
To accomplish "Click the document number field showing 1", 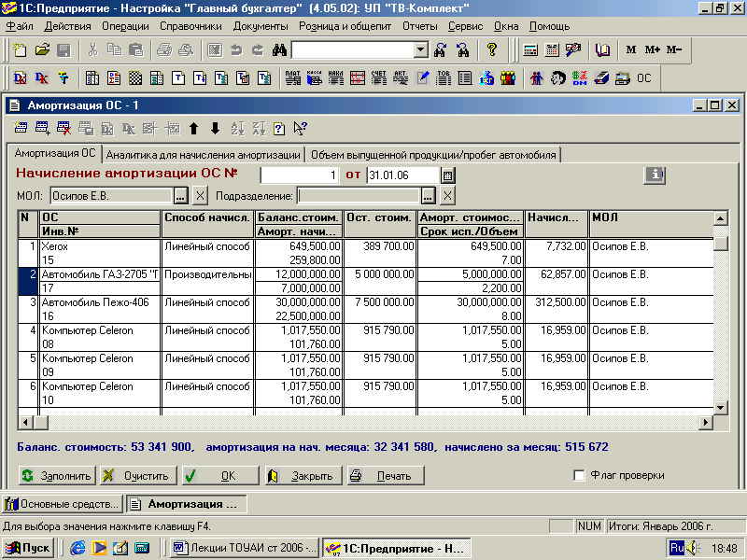I will coord(300,175).
